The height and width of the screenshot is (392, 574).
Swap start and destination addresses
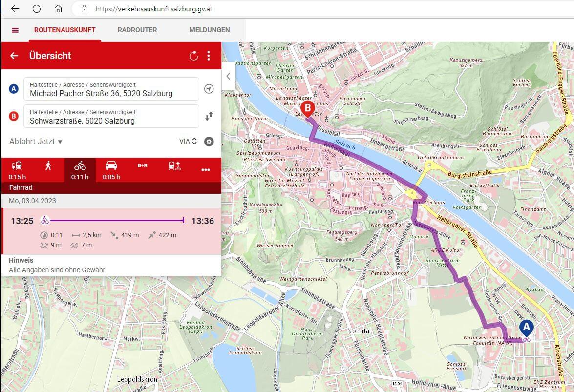point(209,116)
